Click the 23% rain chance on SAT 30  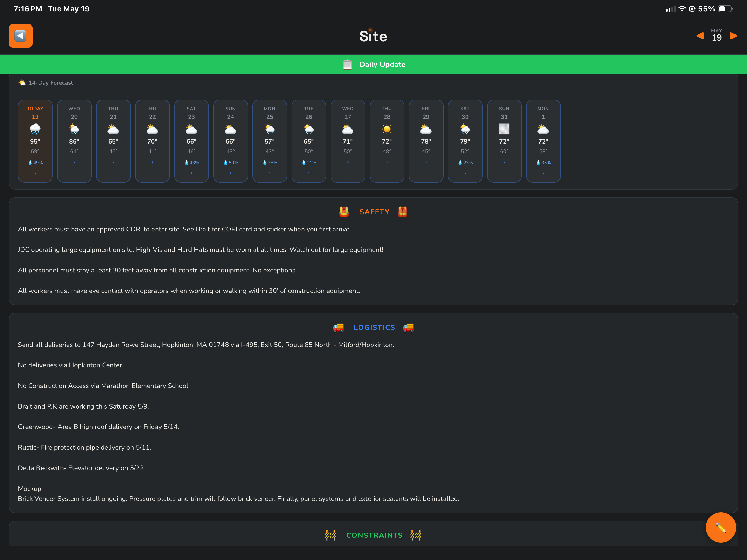(465, 162)
